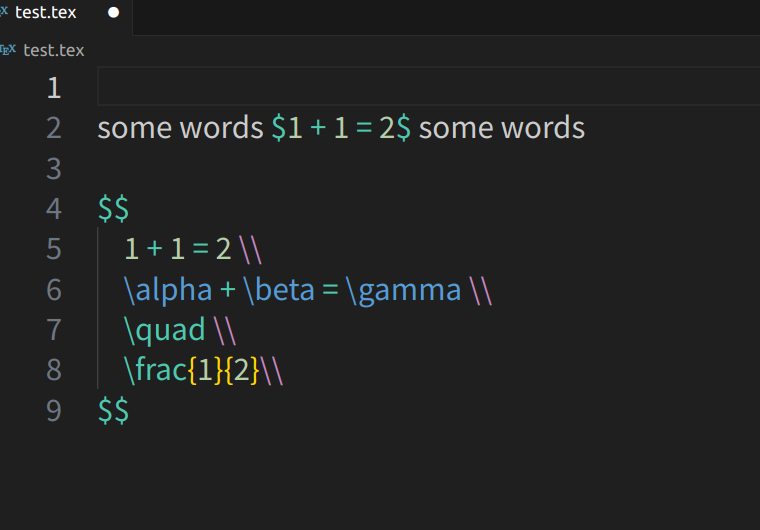This screenshot has height=530, width=760.
Task: Click the {2} argument of \frac
Action: [x=242, y=370]
